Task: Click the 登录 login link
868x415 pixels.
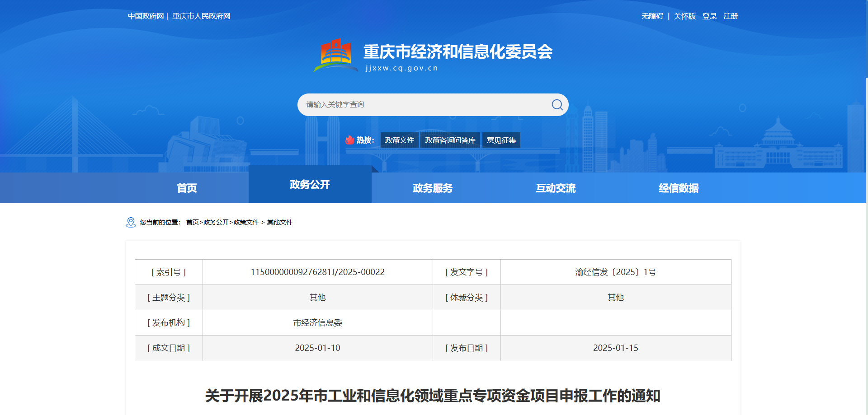Action: click(x=709, y=16)
